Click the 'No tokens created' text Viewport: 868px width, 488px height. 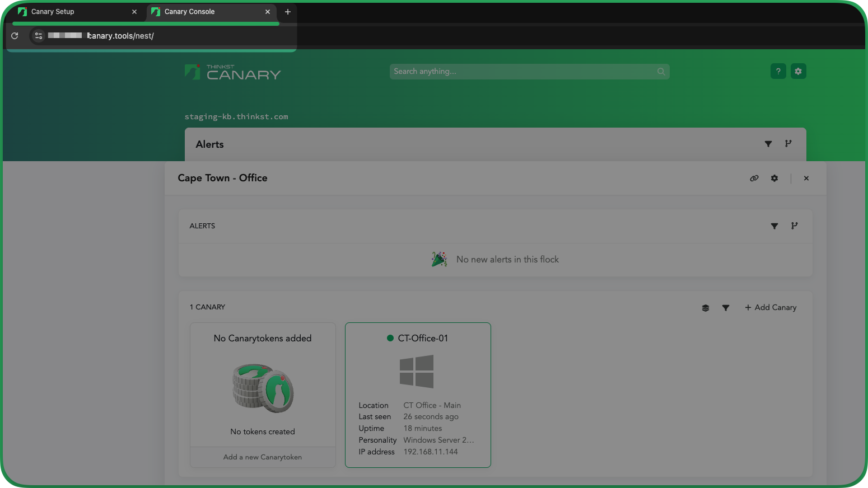click(x=263, y=432)
